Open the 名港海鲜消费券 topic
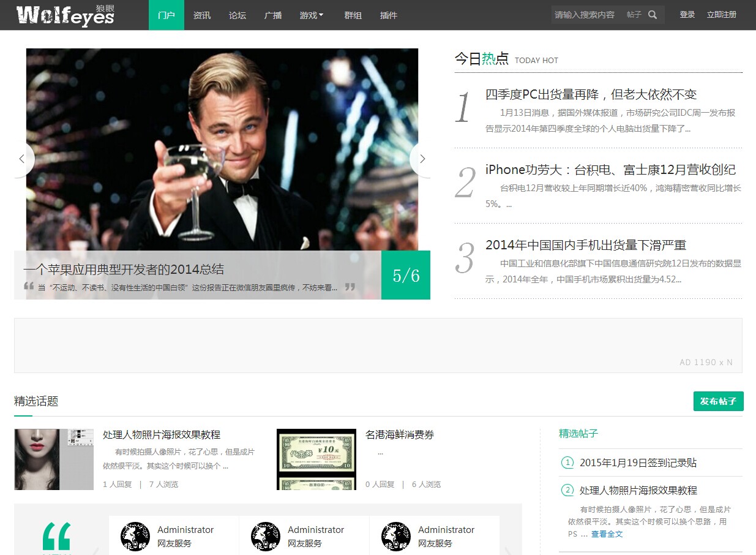 pyautogui.click(x=400, y=434)
